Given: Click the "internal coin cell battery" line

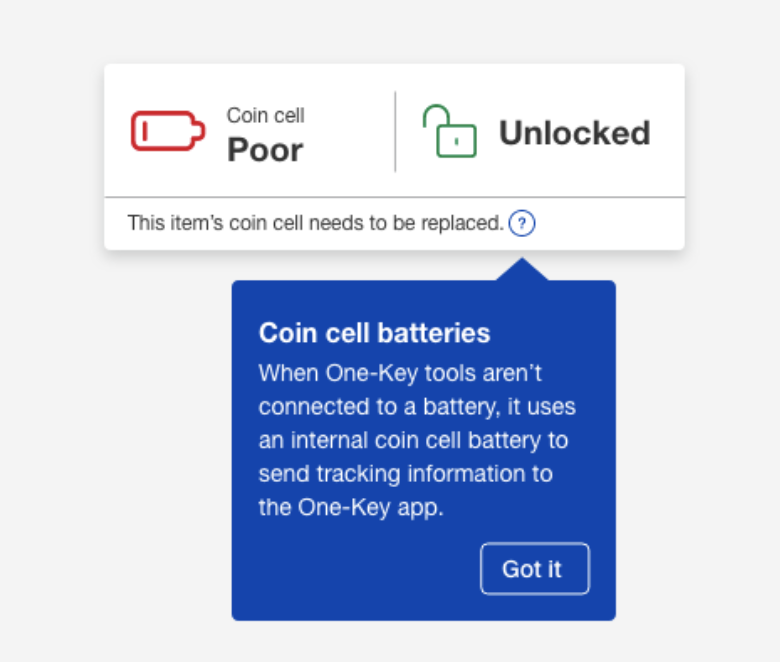Looking at the screenshot, I should pos(413,440).
